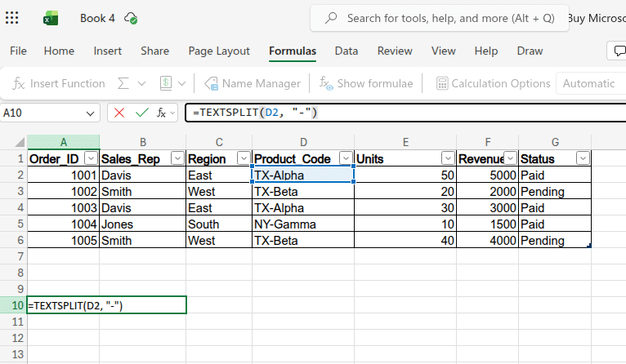Viewport: 626px width, 364px height.
Task: Switch to the Data tab
Action: coord(346,51)
